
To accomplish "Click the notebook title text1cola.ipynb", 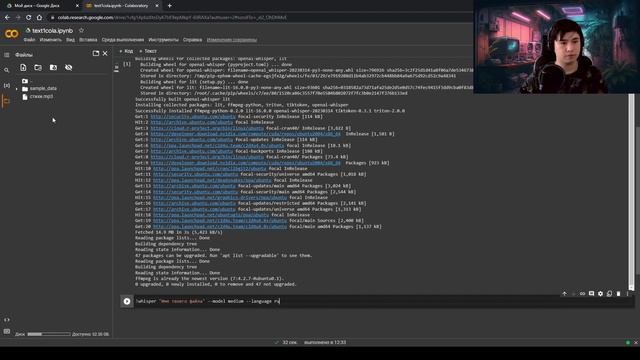I will click(52, 31).
